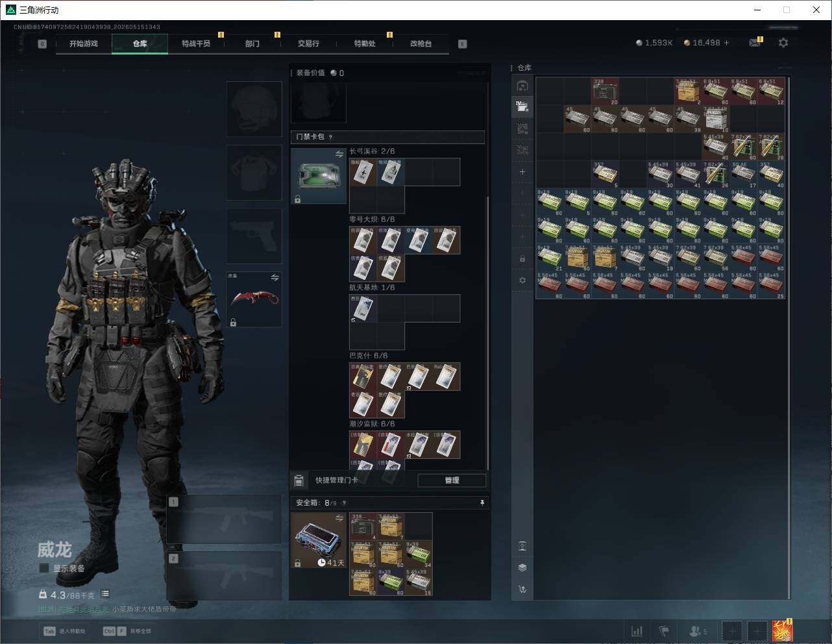Open warehouse sidebar gear settings
Image resolution: width=832 pixels, height=644 pixels.
[522, 280]
